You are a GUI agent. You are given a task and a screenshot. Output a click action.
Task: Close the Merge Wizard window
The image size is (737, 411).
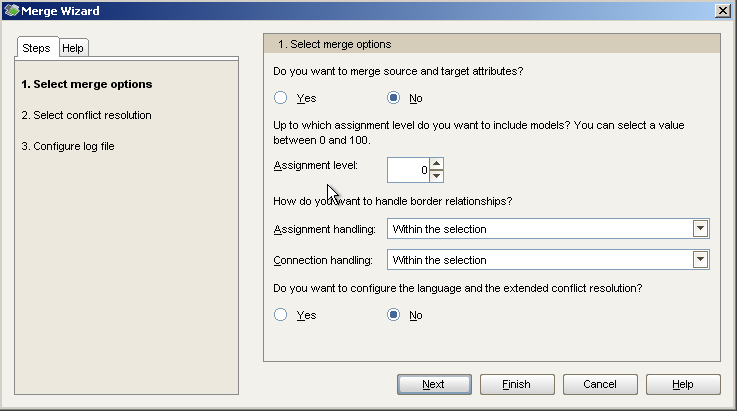pyautogui.click(x=722, y=10)
